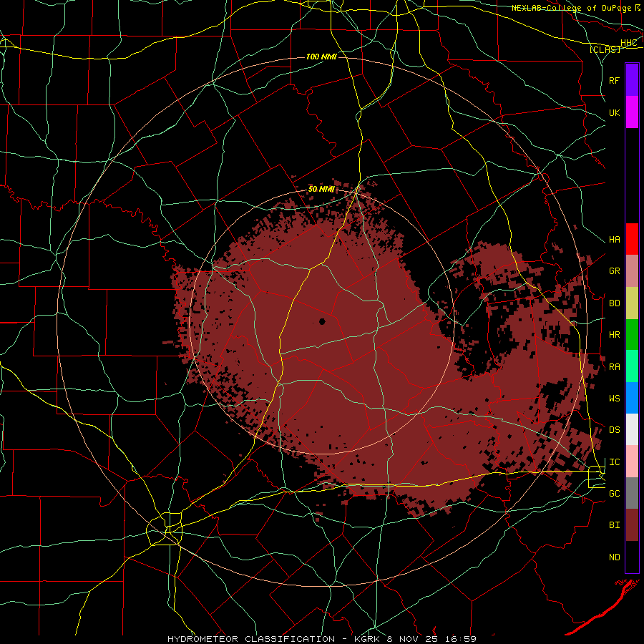Click the '100 NMI' range ring label
Image resolution: width=644 pixels, height=644 pixels.
tap(321, 57)
